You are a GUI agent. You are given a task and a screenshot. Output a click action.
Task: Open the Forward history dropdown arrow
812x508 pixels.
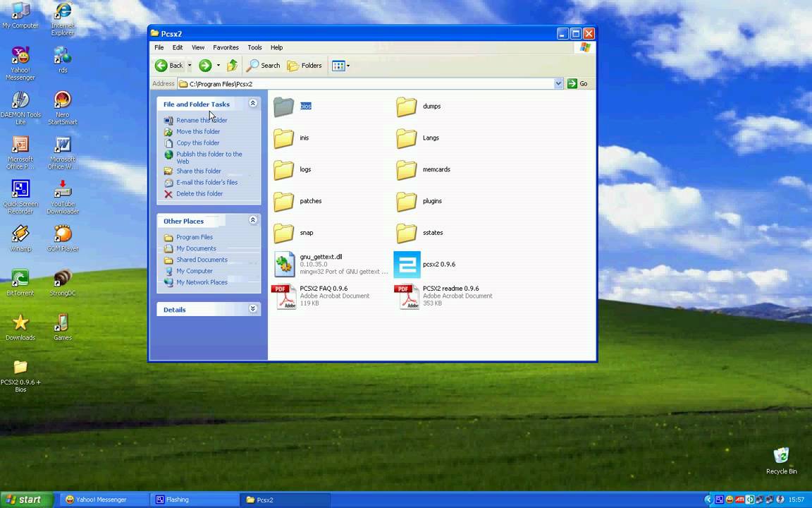tap(218, 66)
